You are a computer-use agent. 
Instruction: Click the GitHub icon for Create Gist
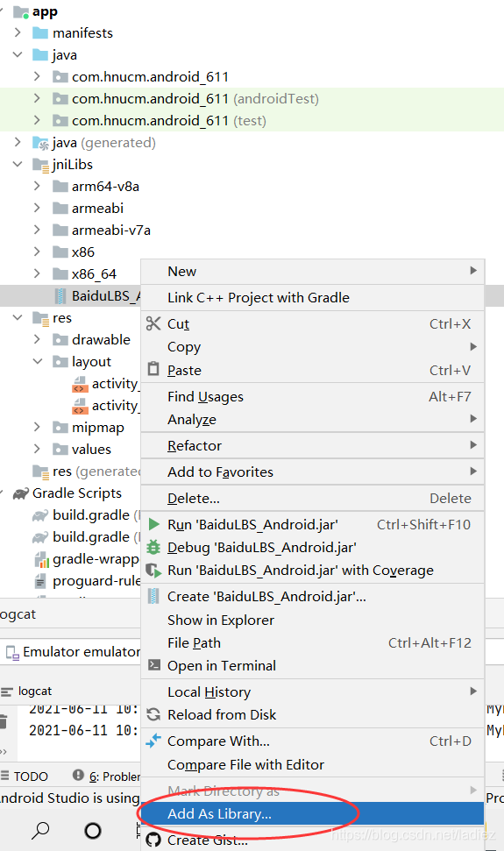tap(153, 840)
